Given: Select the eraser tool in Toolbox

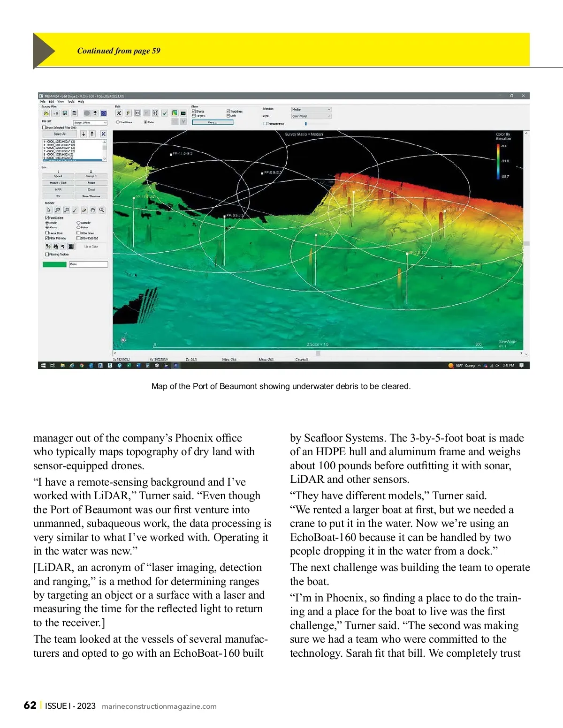Looking at the screenshot, I should point(84,210).
